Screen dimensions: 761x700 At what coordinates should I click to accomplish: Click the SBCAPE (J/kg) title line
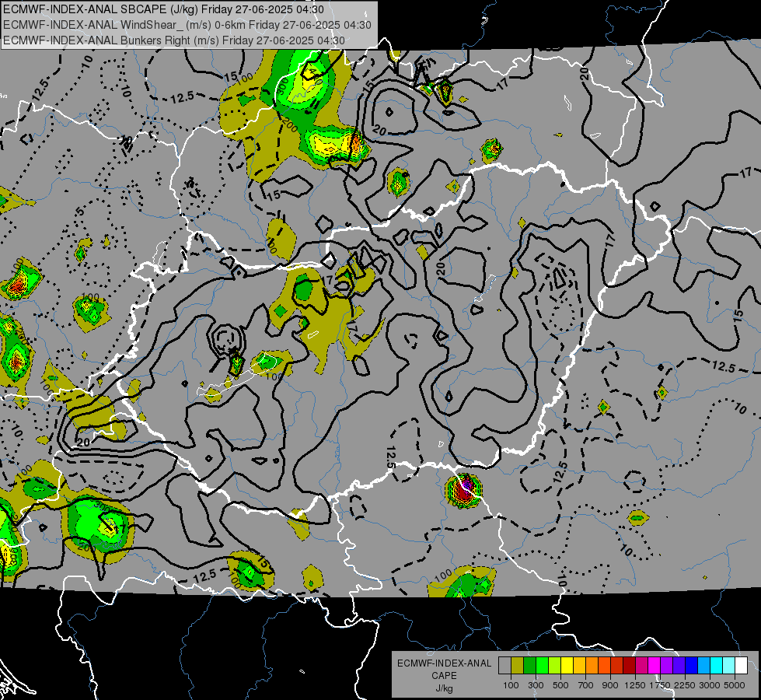tap(163, 9)
